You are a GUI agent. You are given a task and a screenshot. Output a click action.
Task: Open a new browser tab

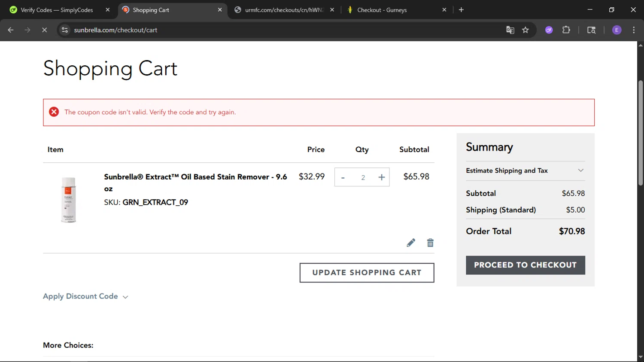tap(461, 10)
